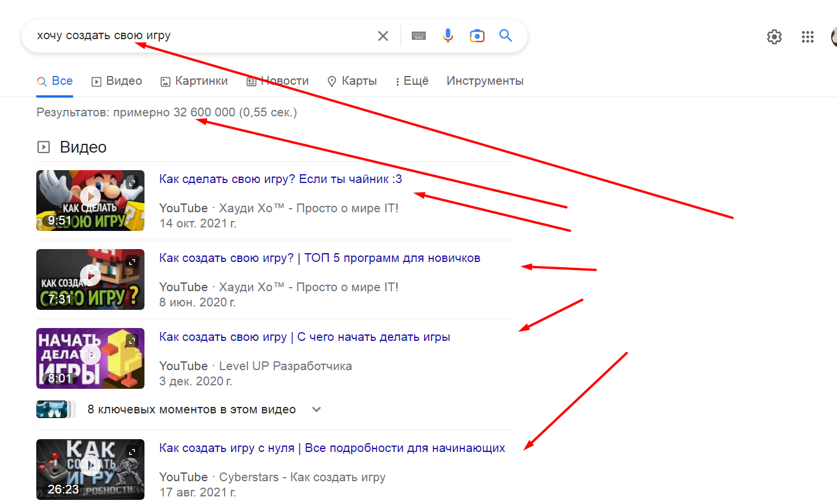Click expand icon on 9:51 thumbnail
This screenshot has width=837, height=504.
click(132, 182)
